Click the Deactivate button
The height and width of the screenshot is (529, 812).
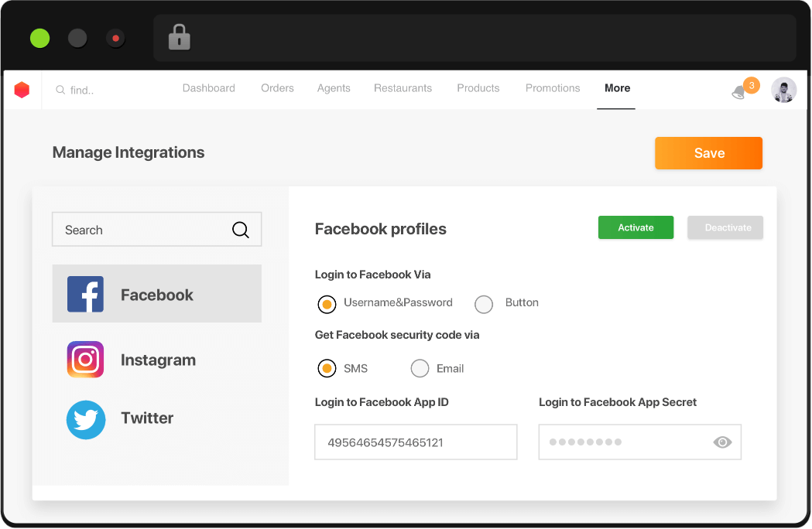click(x=725, y=227)
